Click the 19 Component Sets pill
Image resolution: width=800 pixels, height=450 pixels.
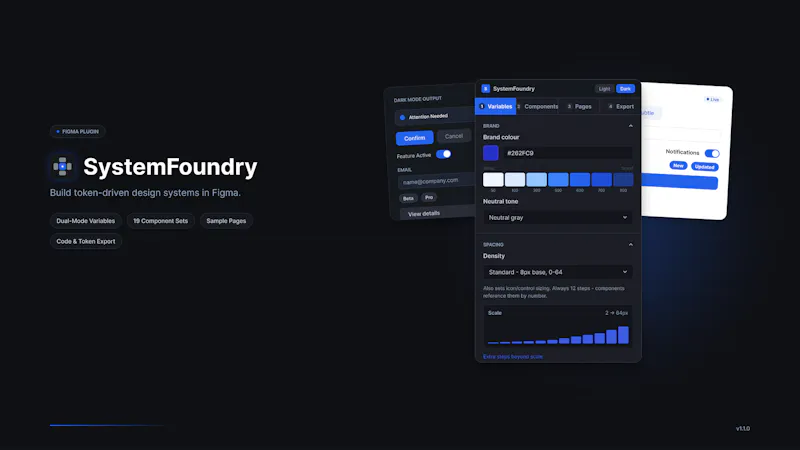(161, 221)
